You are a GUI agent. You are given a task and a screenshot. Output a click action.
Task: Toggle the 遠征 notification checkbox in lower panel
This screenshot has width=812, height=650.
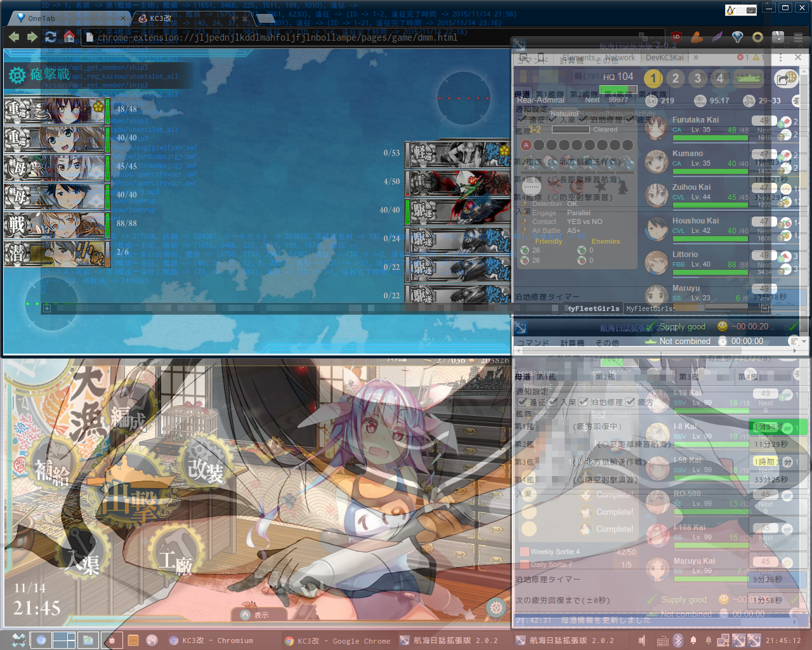[x=522, y=402]
